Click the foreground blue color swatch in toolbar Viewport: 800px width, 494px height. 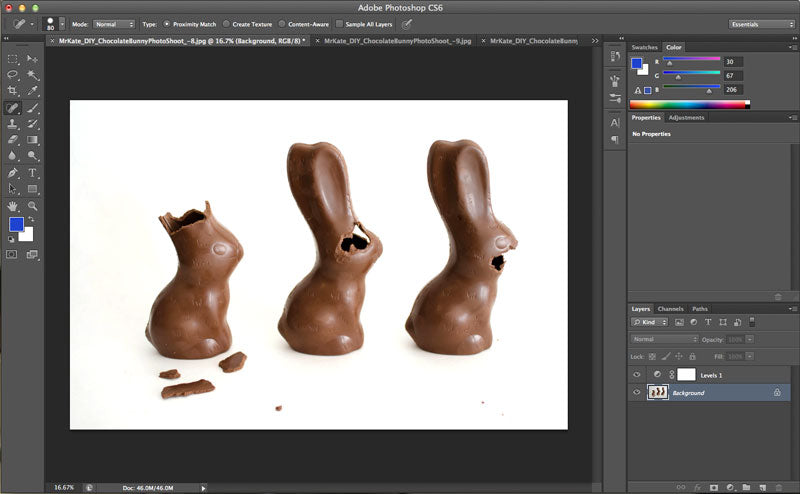(17, 224)
